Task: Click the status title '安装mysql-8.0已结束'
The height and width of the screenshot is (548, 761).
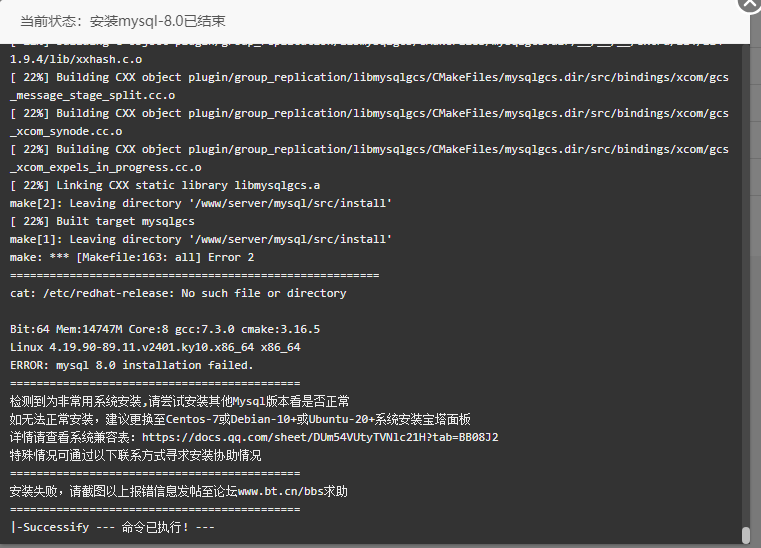Action: (158, 21)
